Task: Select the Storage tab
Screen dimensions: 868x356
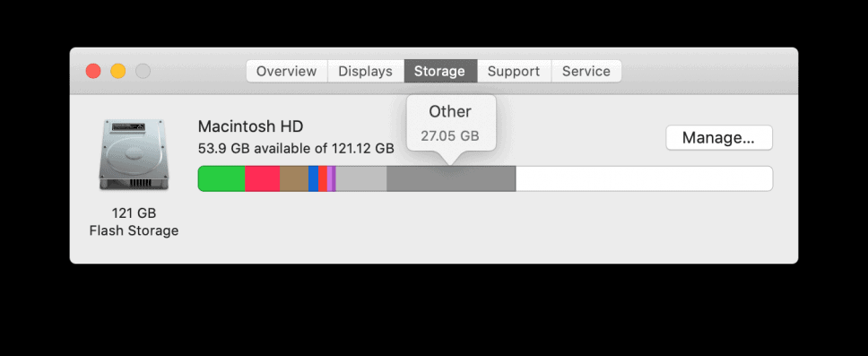Action: (440, 72)
